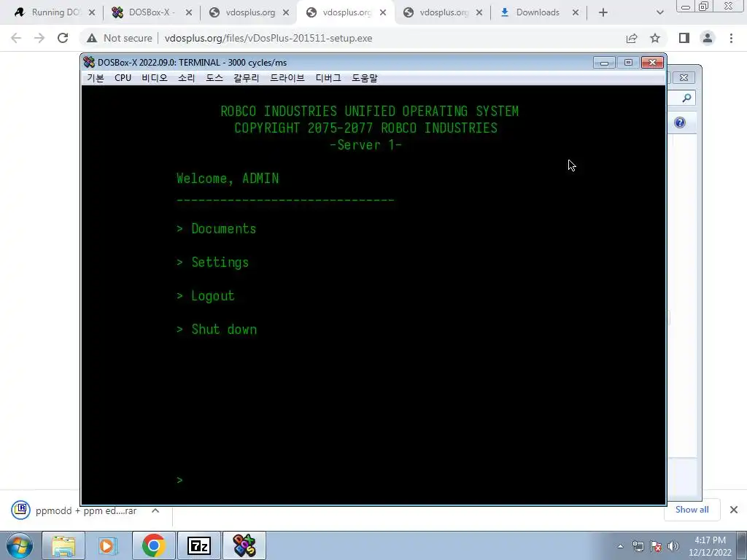Viewport: 747px width, 560px height.
Task: Switch to DOSBox-X in the taskbar
Action: [x=244, y=545]
